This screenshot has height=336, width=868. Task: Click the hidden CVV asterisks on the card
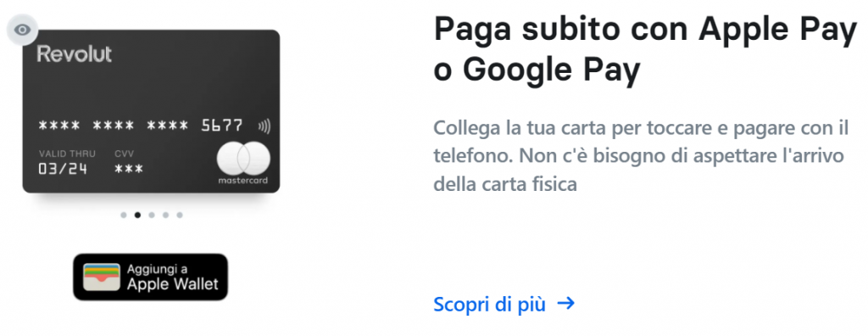coord(129,170)
